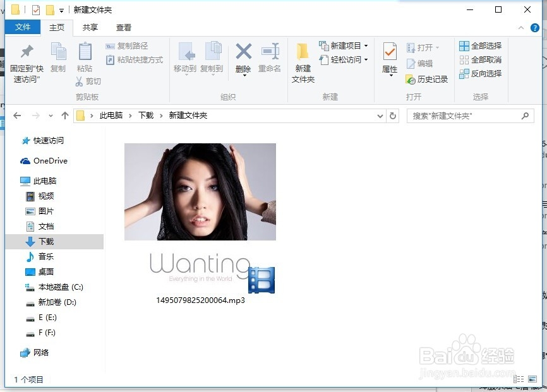Open the Delete (删除) dropdown arrow
Viewport: 547px width, 392px height.
(244, 75)
